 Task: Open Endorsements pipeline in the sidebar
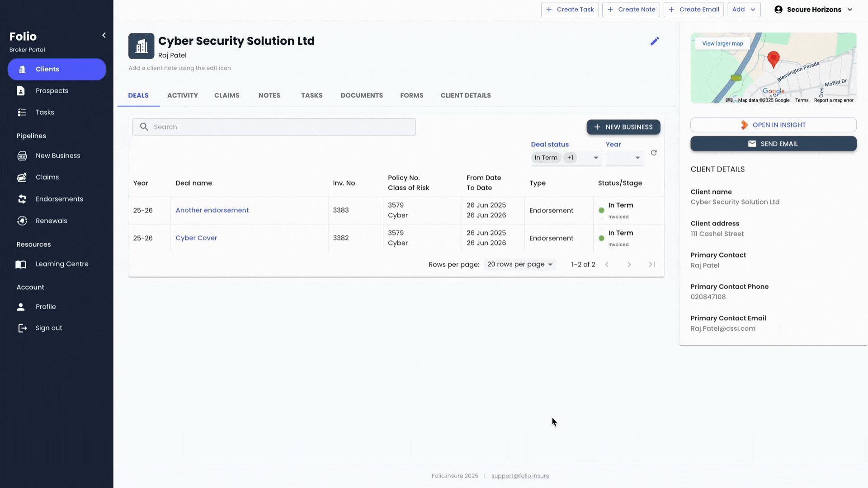pyautogui.click(x=59, y=199)
